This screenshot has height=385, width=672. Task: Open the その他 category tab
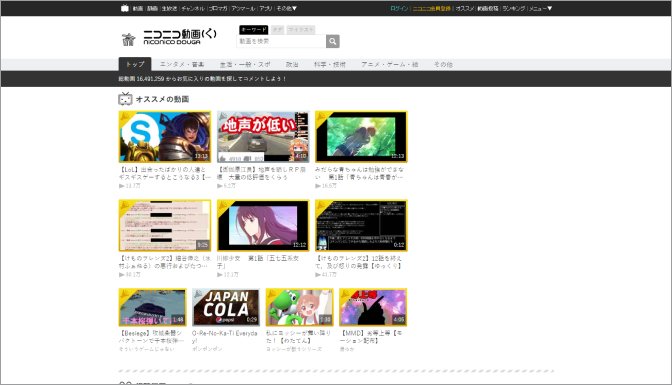[x=443, y=64]
